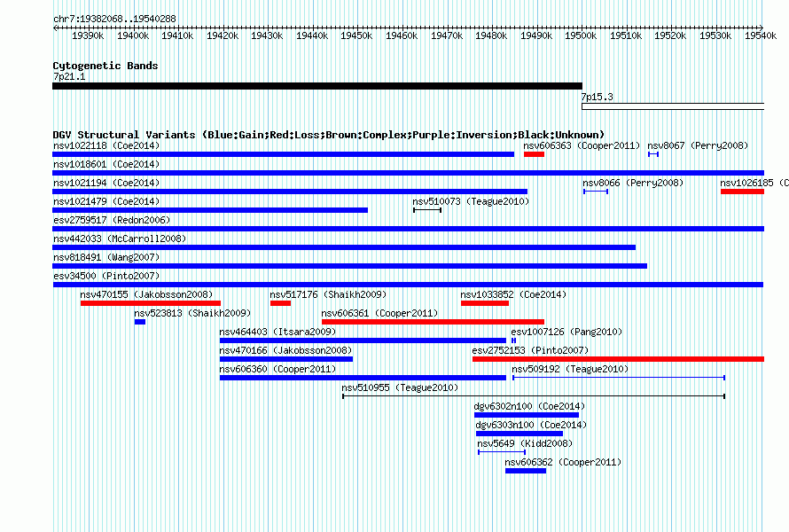Click the Cytogenetic Bands track title
The width and height of the screenshot is (789, 532).
pyautogui.click(x=105, y=66)
